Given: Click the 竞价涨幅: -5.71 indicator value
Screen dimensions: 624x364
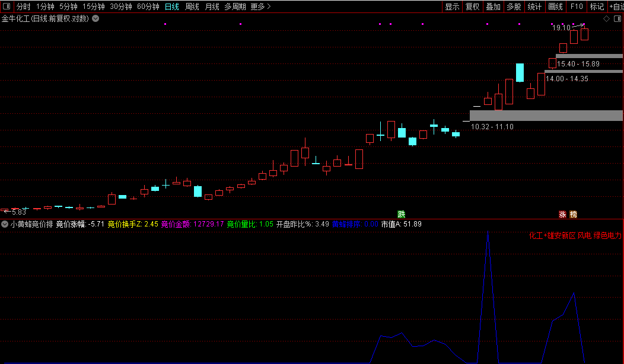Looking at the screenshot, I should (80, 224).
